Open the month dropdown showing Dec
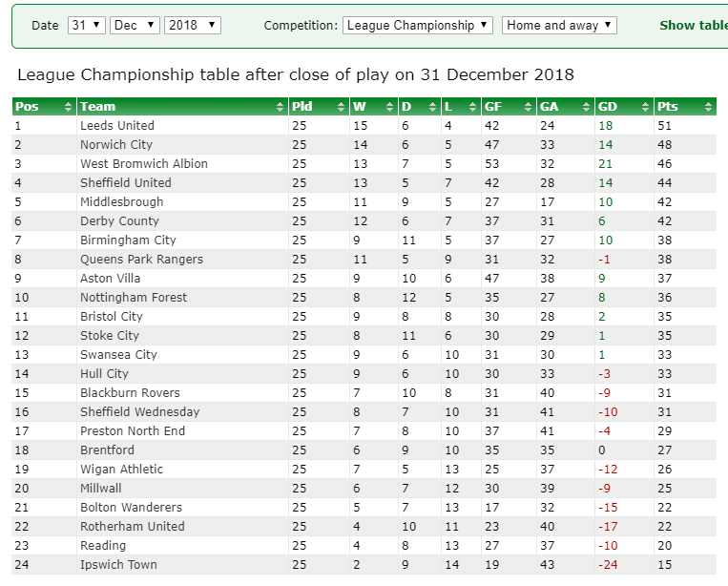This screenshot has width=728, height=586. pos(135,25)
